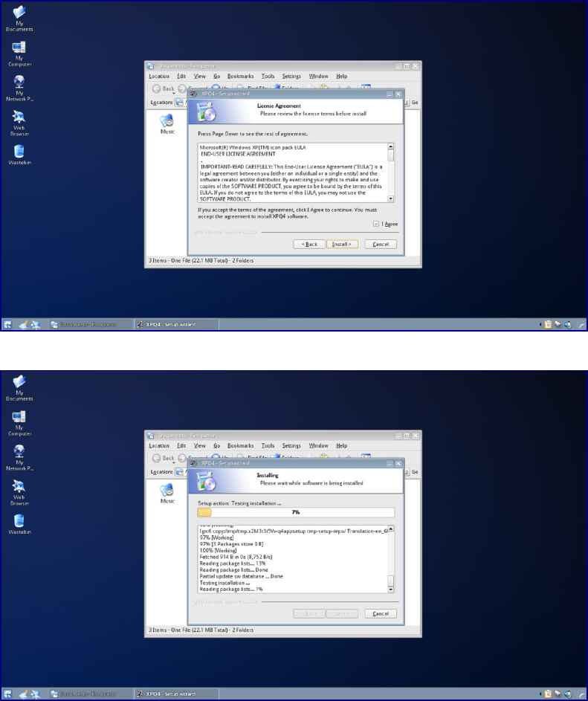Click clipboard tray icon on Installing screenshot taskbar
This screenshot has width=588, height=701.
548,694
